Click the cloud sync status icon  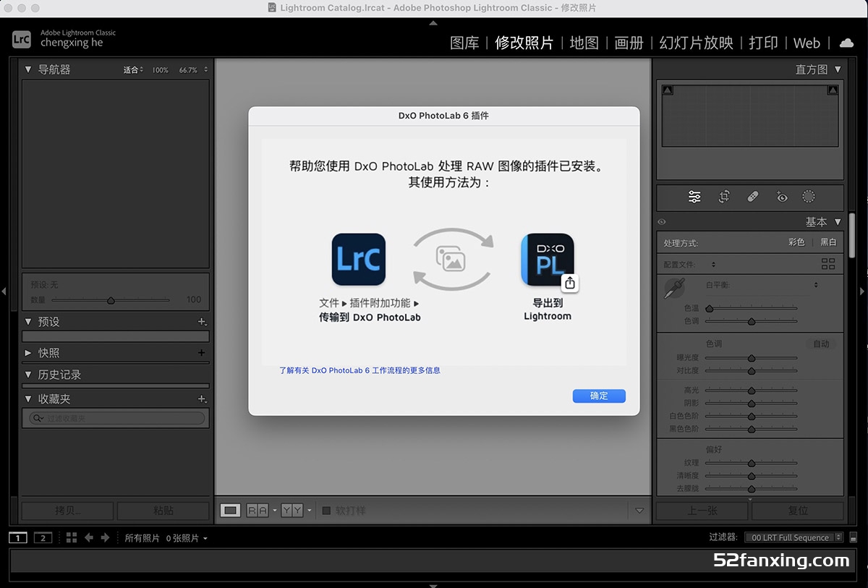pos(846,43)
